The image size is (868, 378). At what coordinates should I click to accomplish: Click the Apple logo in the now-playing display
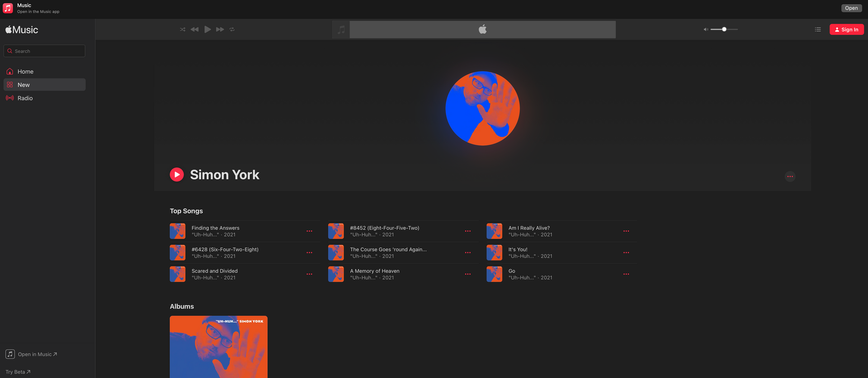[x=482, y=29]
